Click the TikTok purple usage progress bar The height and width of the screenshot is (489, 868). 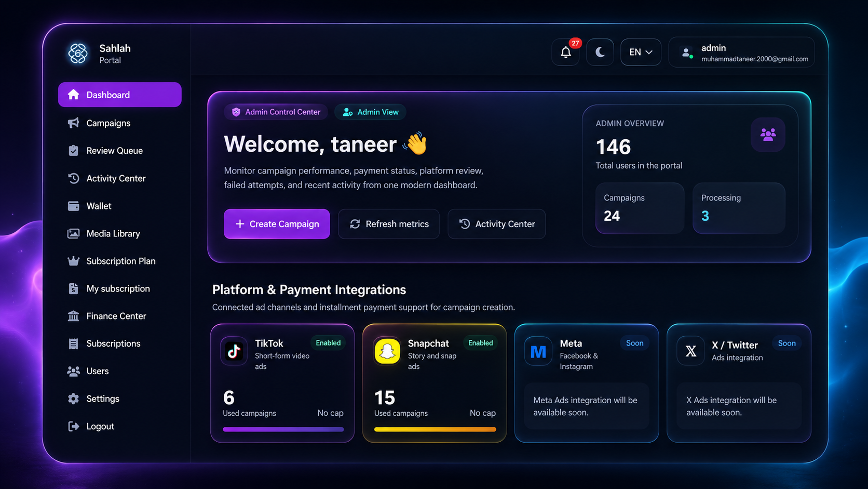coord(283,429)
